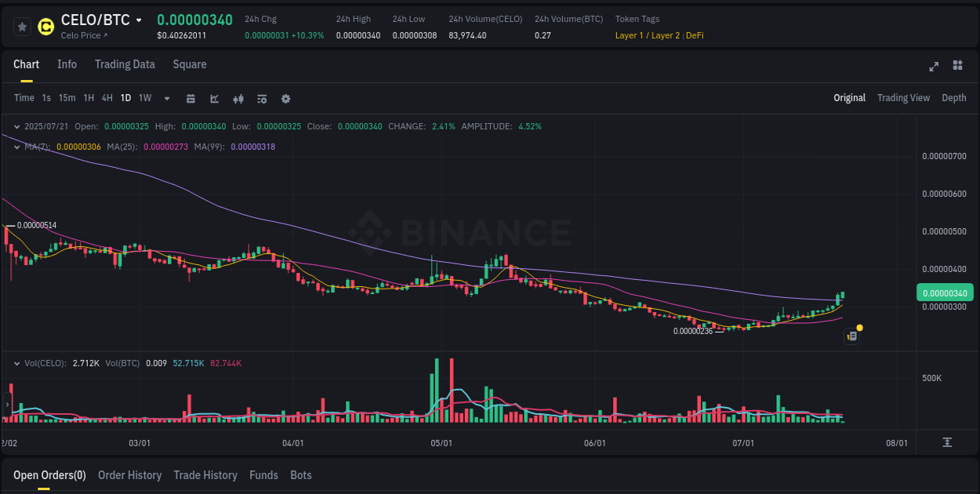The height and width of the screenshot is (494, 980).
Task: Select the 4H timeframe
Action: 107,98
